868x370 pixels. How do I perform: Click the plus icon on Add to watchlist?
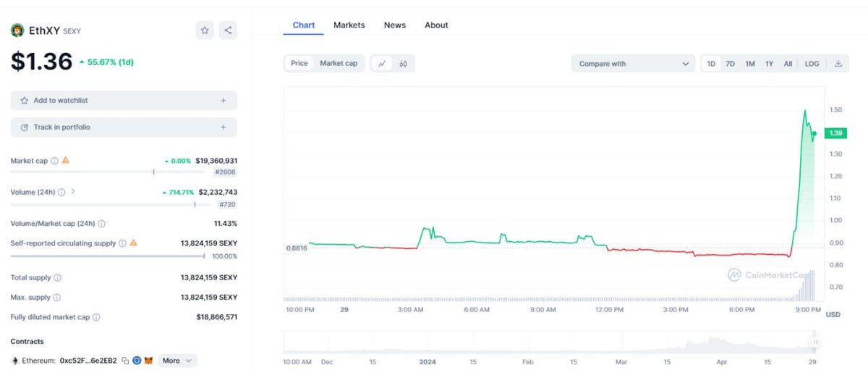(x=224, y=101)
